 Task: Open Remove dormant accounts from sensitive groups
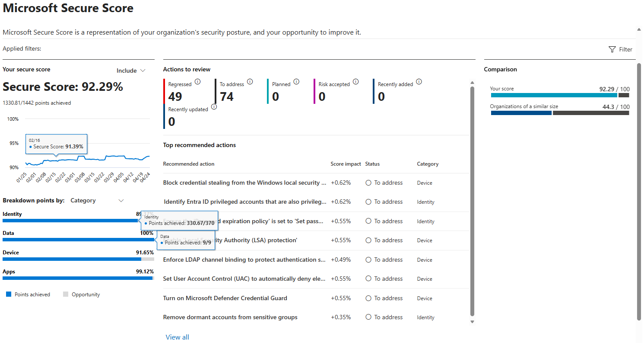(230, 317)
